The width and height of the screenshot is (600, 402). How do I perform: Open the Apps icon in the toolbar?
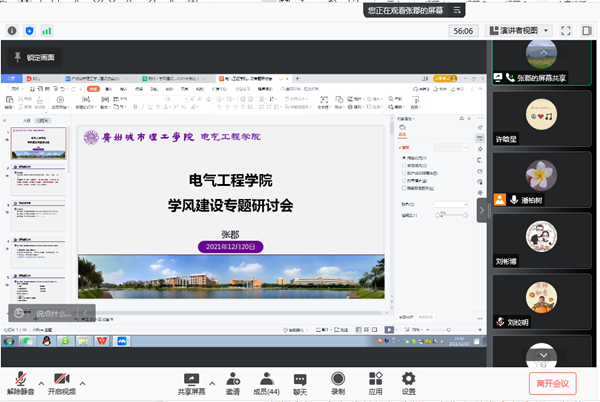(375, 378)
